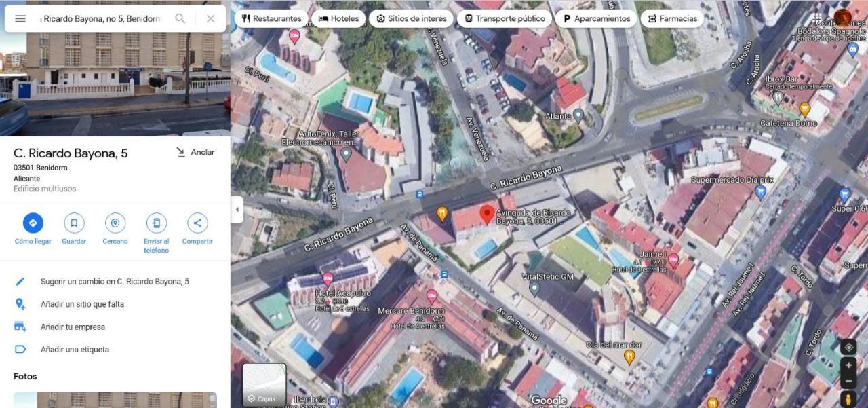Click the Ibrox Bar marker
This screenshot has height=408, width=868.
pos(778,97)
